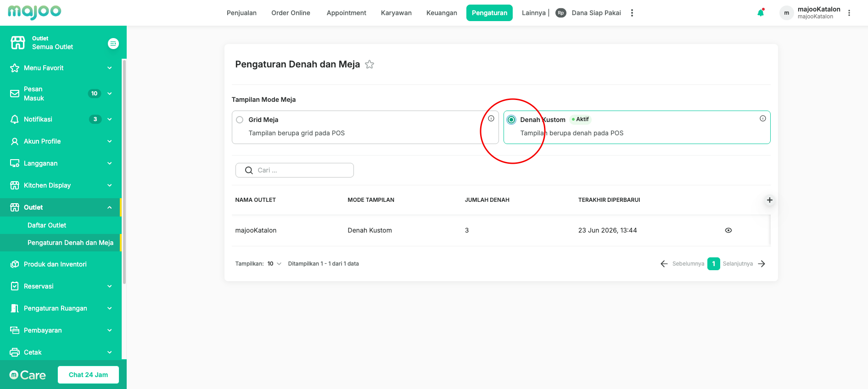The image size is (868, 389).
Task: Expand the Kitchen Display section
Action: (x=110, y=185)
